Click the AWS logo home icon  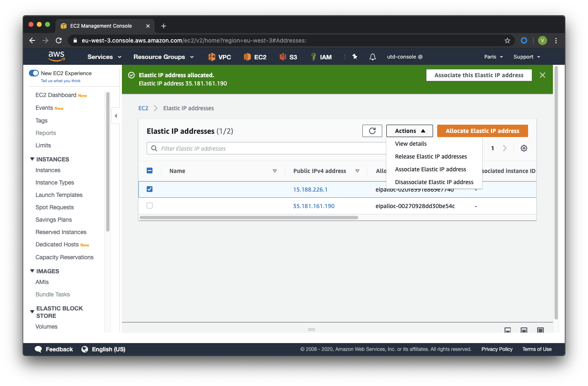coord(57,57)
